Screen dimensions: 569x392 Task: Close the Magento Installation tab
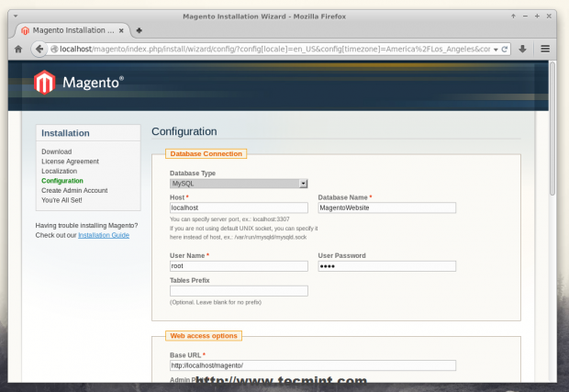click(x=121, y=30)
